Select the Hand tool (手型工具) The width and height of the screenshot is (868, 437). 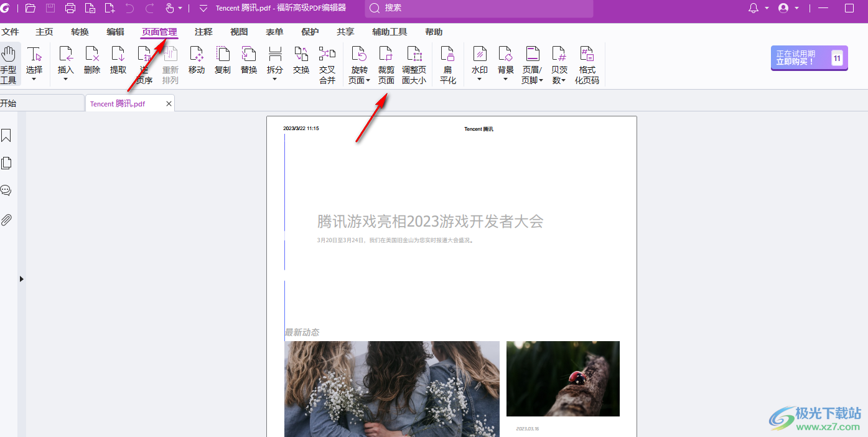(x=9, y=64)
